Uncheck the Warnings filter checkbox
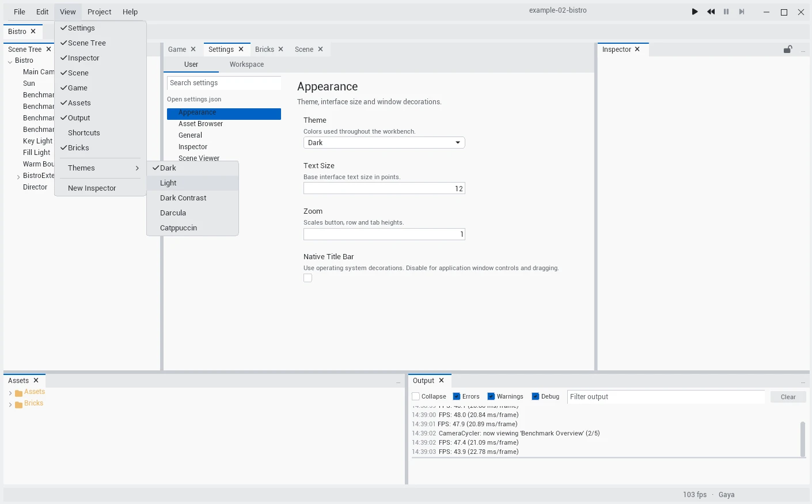The height and width of the screenshot is (504, 812). (x=491, y=396)
